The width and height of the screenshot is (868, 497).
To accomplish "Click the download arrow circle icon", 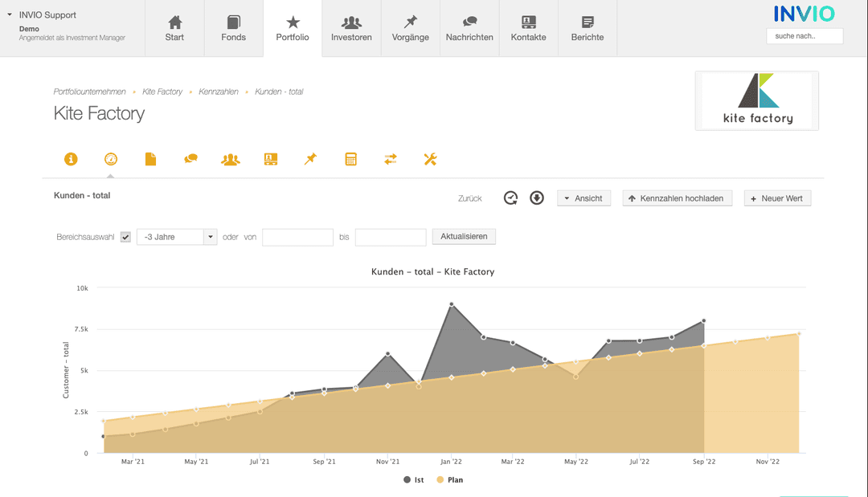I will [537, 198].
